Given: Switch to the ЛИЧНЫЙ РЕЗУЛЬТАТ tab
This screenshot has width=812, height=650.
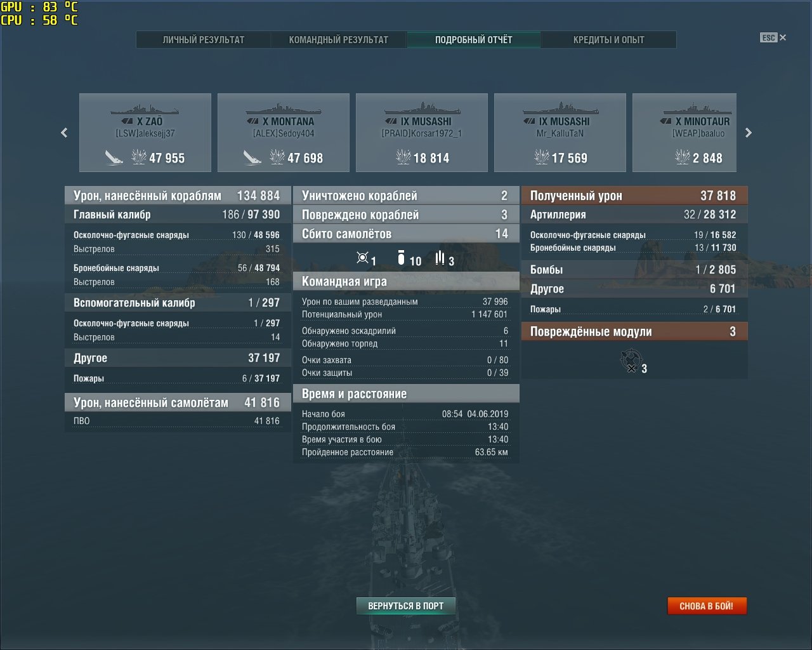Looking at the screenshot, I should coord(204,39).
